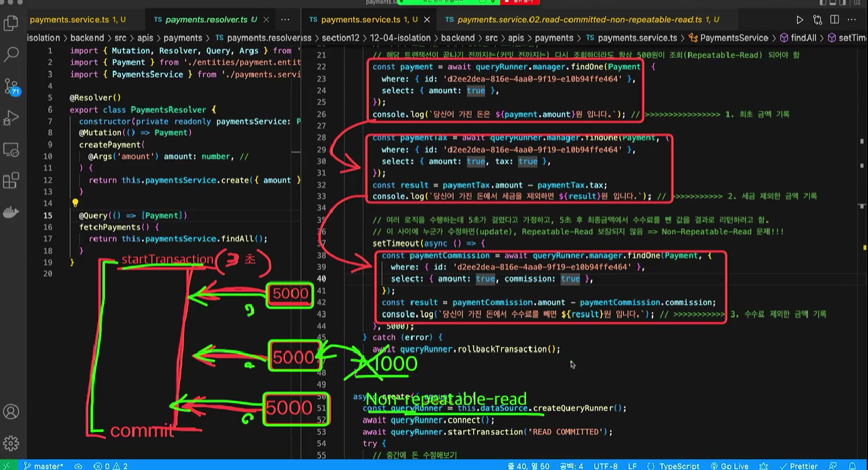Open More Actions in right editor group

coord(852,20)
